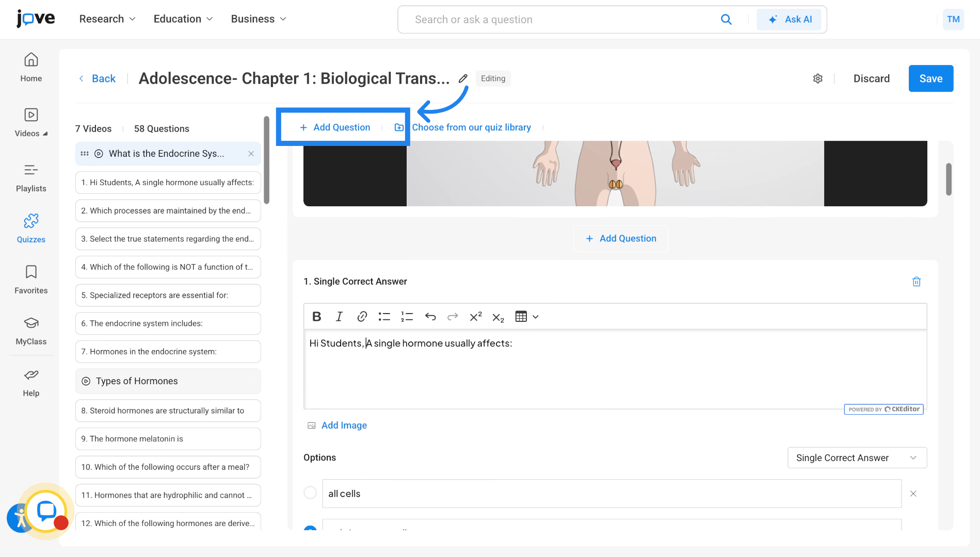
Task: Click the search input field
Action: click(x=563, y=20)
